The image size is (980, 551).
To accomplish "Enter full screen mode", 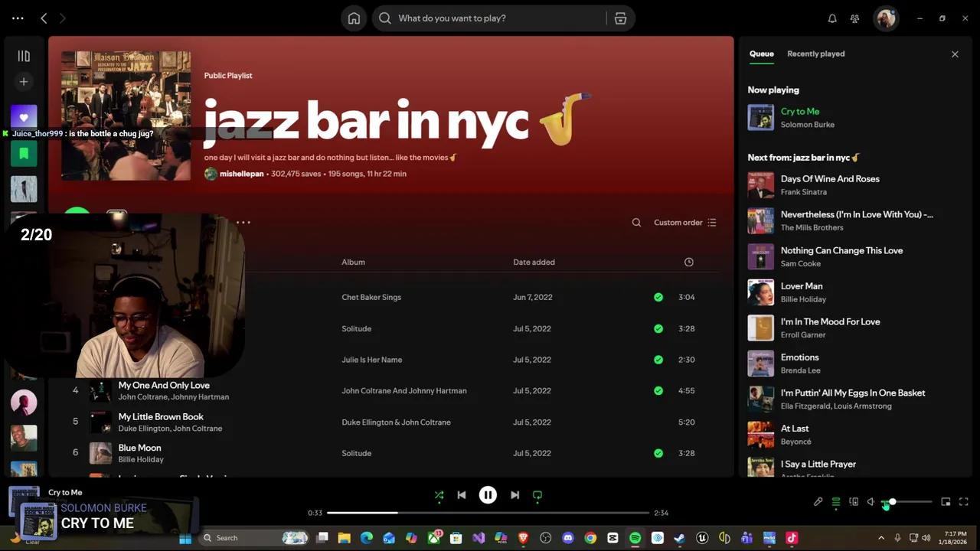I will [x=964, y=502].
